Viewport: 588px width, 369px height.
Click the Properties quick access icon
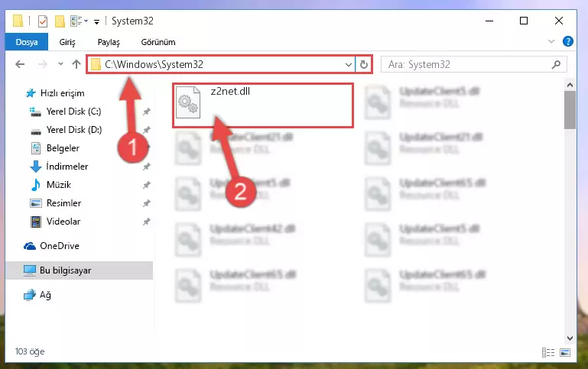click(x=43, y=21)
